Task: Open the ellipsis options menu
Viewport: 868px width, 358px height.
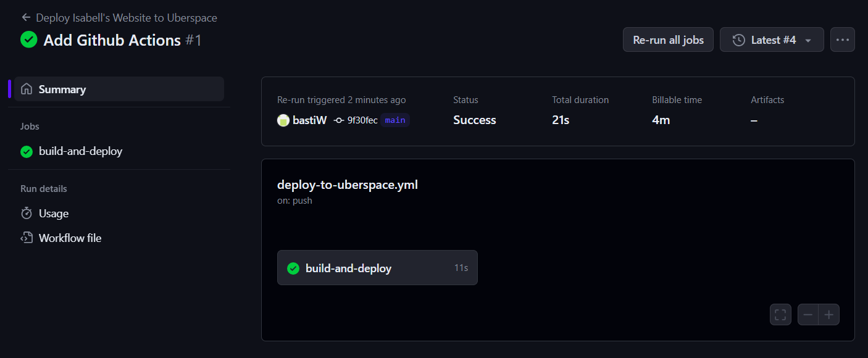Action: coord(843,40)
